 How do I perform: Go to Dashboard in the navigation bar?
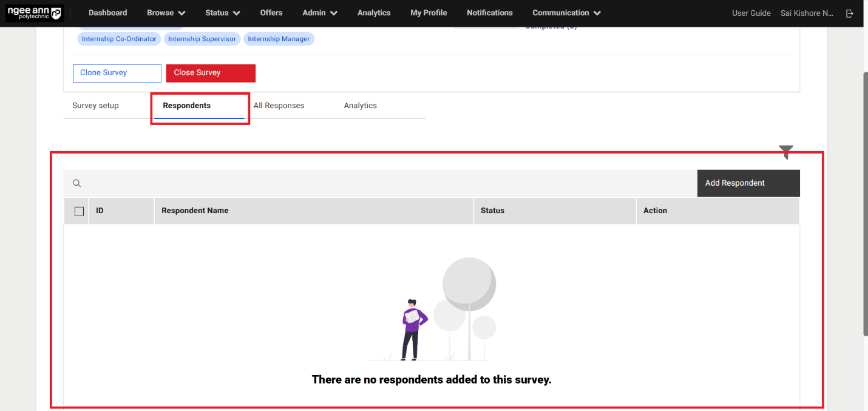tap(107, 13)
